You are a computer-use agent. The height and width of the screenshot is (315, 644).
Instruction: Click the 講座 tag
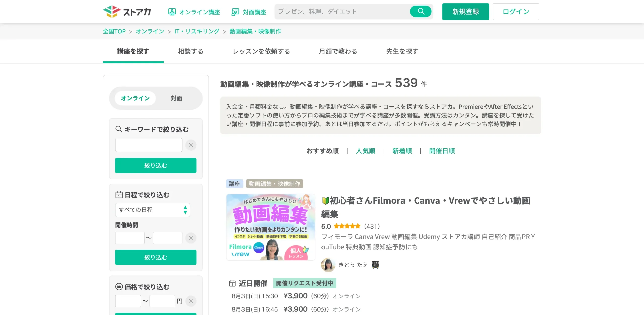click(234, 184)
